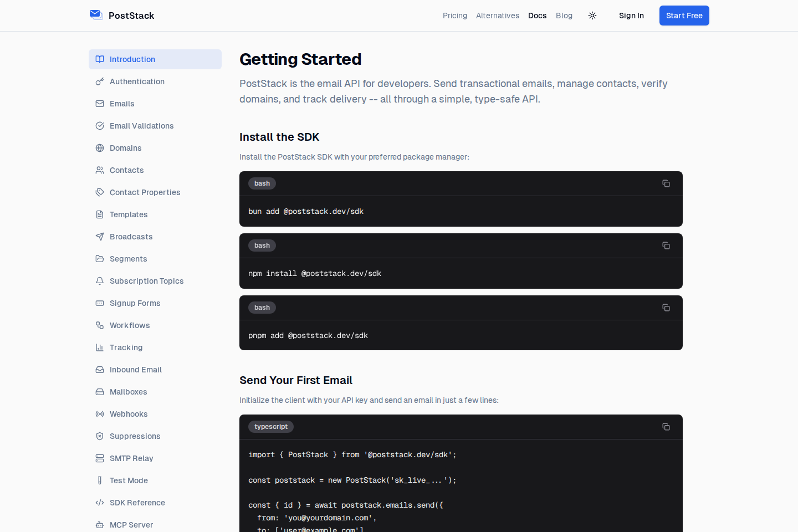Click the PostStack envelope logo icon
The width and height of the screenshot is (798, 532).
tap(96, 15)
